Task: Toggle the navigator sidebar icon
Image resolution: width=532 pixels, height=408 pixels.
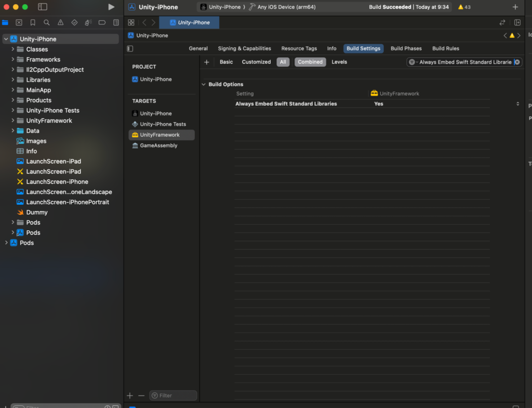Action: 43,7
